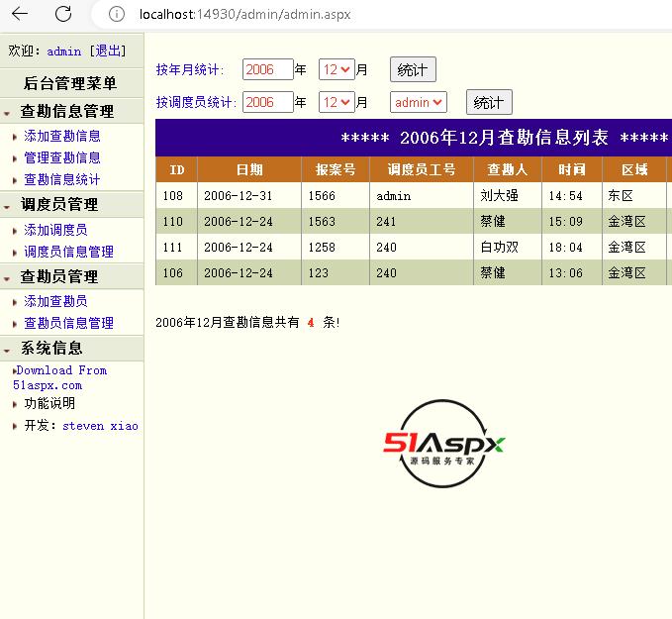This screenshot has width=672, height=619.
Task: Click the 51Aspx logo image
Action: [x=444, y=444]
